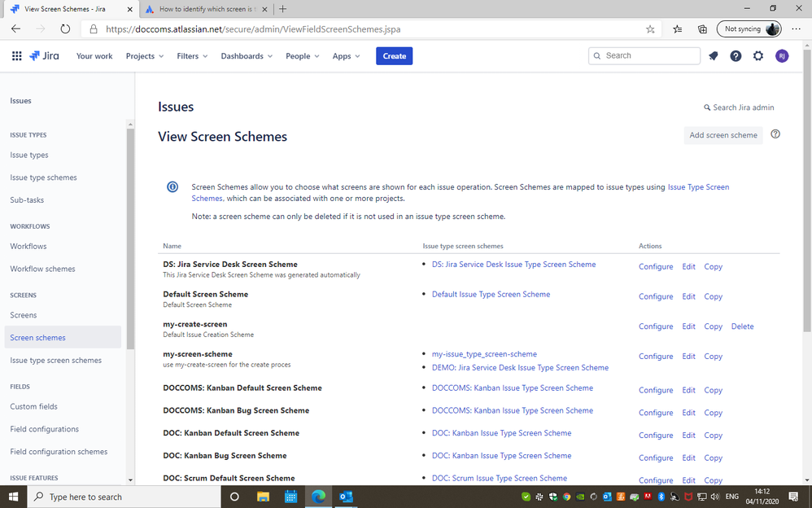
Task: Open Workflow schemes in the sidebar
Action: [x=42, y=269]
